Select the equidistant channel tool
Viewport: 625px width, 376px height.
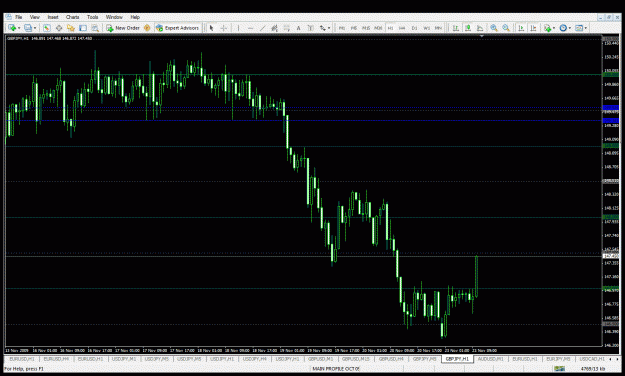pyautogui.click(x=275, y=28)
